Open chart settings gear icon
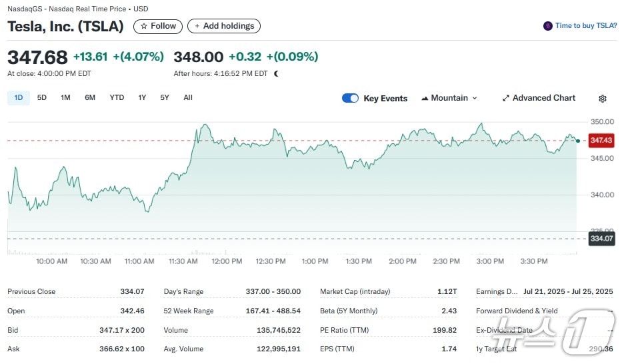Viewport: 624px width, 364px height. coord(602,99)
